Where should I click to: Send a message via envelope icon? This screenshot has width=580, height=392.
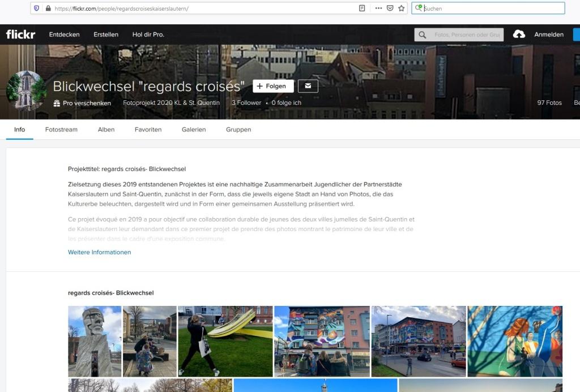click(x=308, y=86)
